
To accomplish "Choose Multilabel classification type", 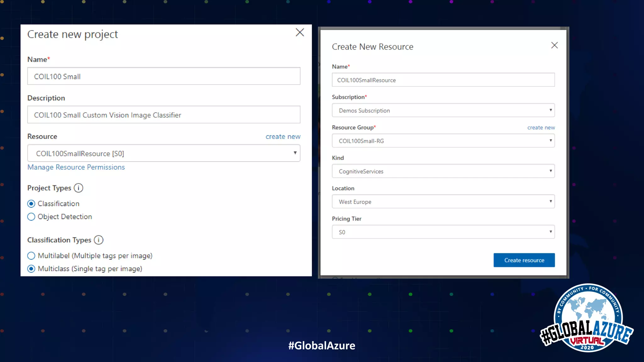I will point(31,256).
